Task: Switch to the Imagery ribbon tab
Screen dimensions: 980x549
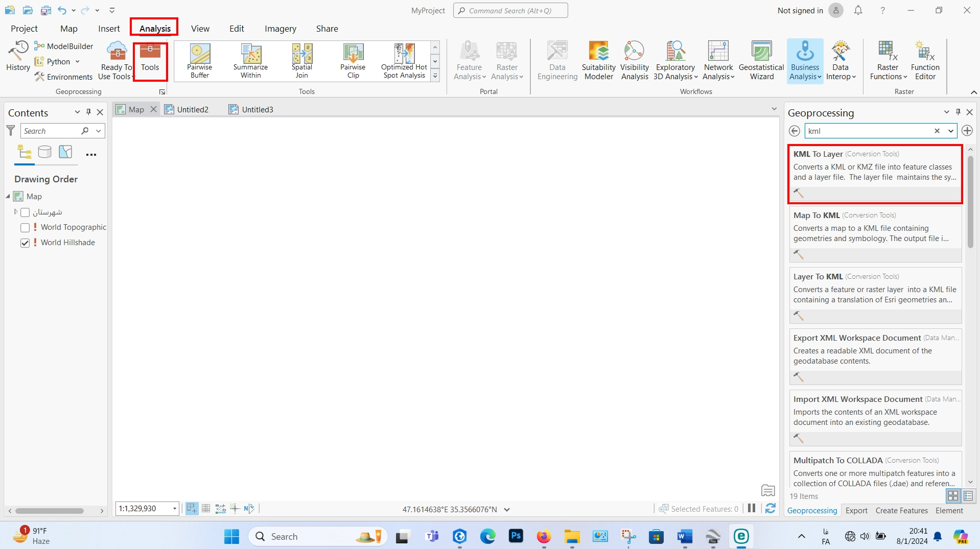Action: tap(280, 29)
